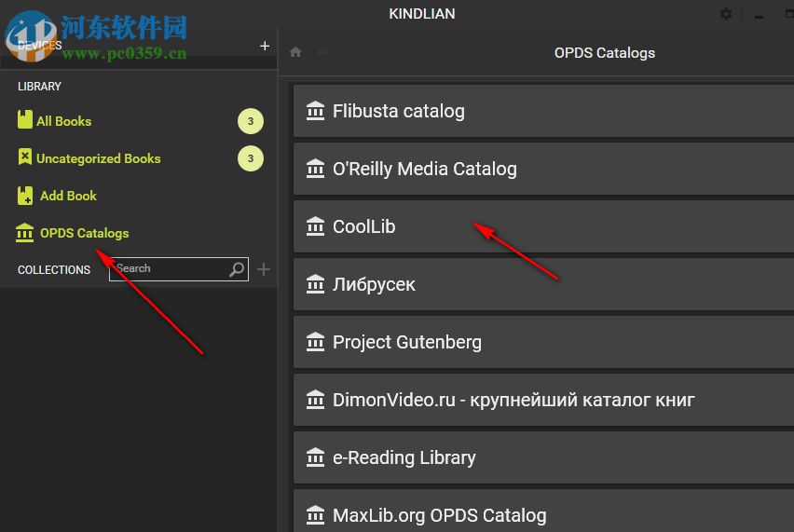Click the search magnifier icon
Screen dimensions: 794x532
[x=237, y=268]
